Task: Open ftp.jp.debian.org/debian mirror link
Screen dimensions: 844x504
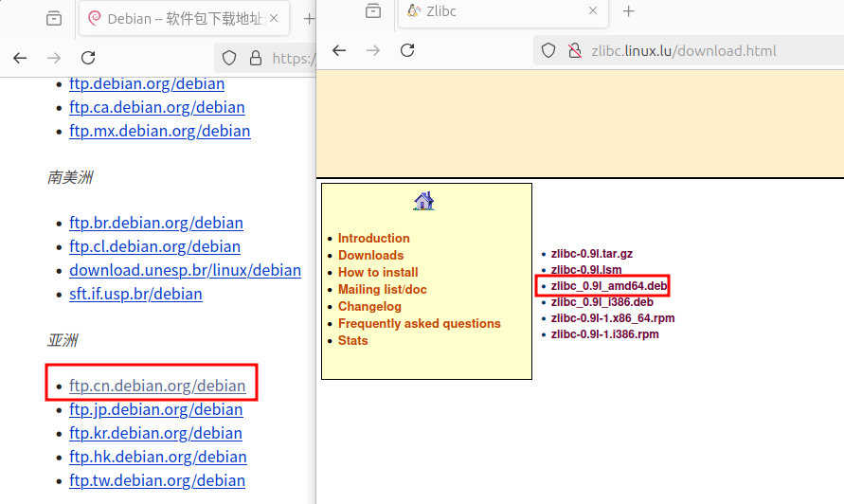Action: coord(156,410)
